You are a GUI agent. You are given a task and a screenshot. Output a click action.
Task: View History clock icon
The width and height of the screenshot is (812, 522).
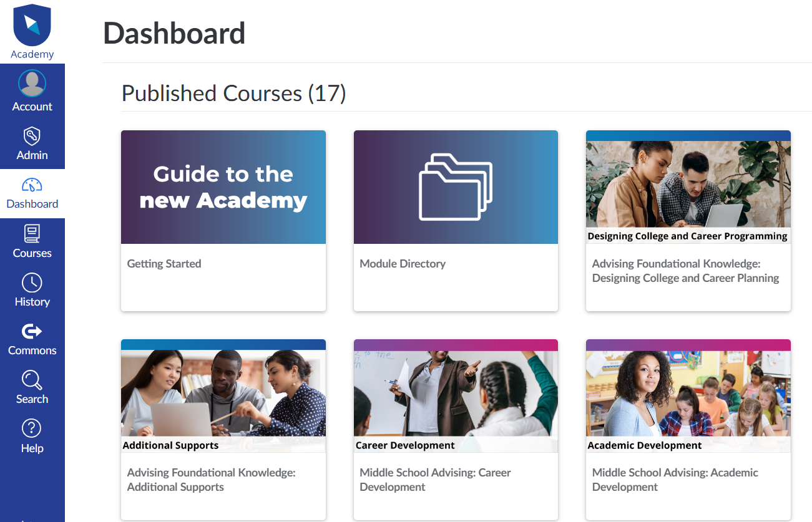click(32, 283)
